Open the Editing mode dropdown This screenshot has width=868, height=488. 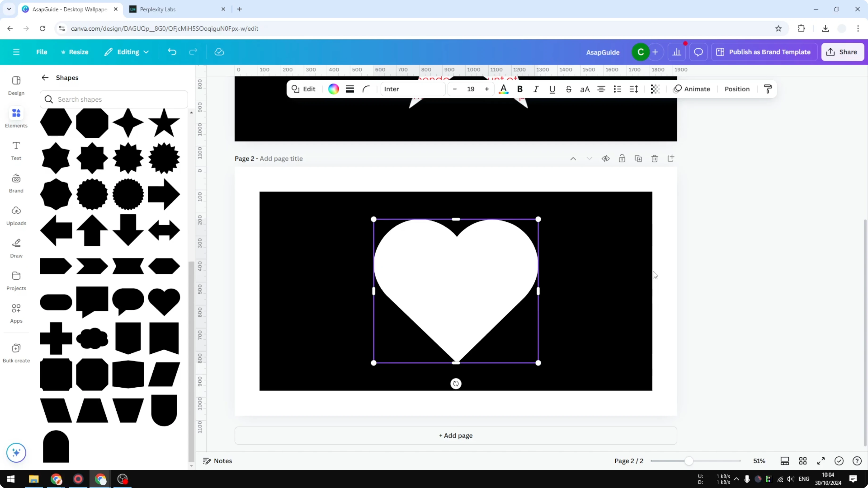[127, 52]
